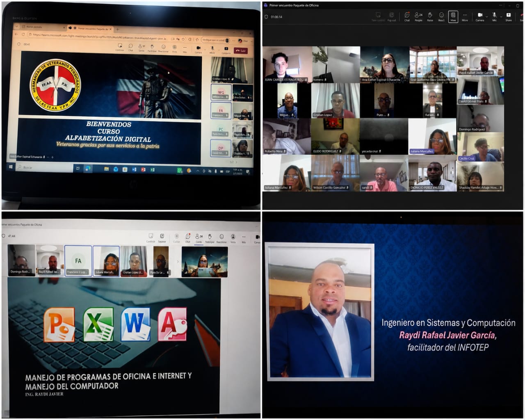Toggle the muted Mic in 01:06:14 meeting
The image size is (525, 420).
click(494, 17)
